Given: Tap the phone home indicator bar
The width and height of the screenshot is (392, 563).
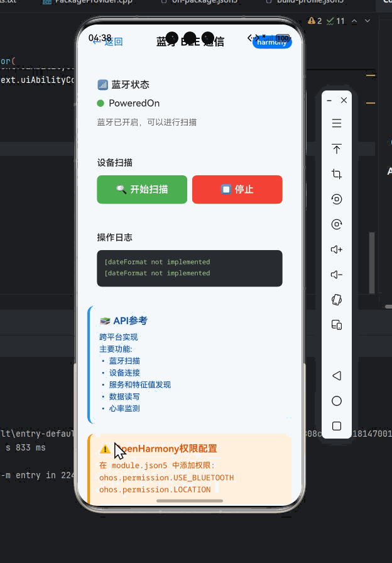Looking at the screenshot, I should coord(190,501).
